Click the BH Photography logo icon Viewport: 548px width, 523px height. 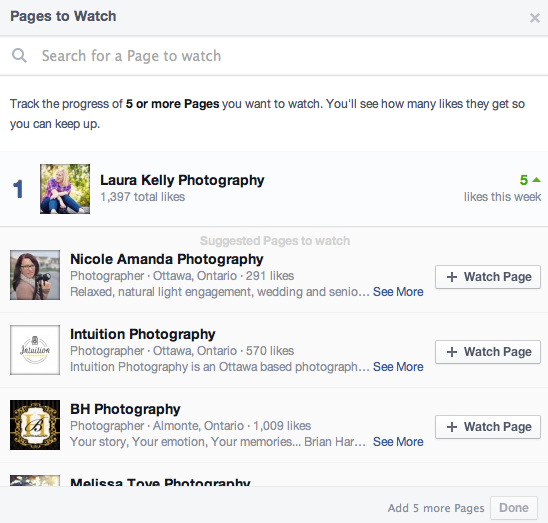(x=35, y=425)
